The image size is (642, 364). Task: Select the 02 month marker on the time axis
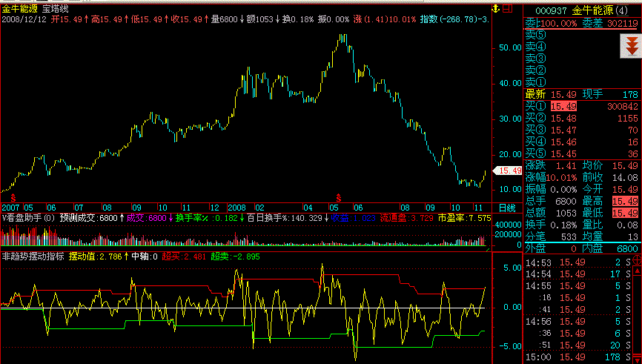pyautogui.click(x=259, y=208)
